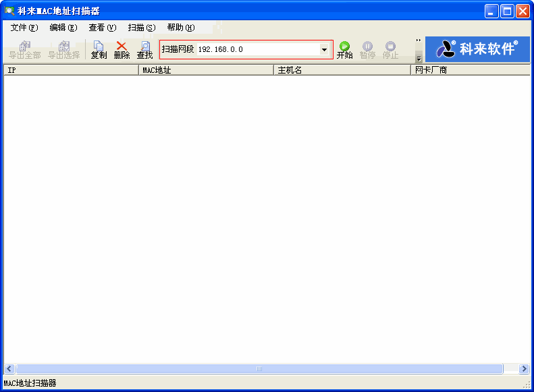
Task: Sort by the 主机名 column header
Action: pos(342,70)
